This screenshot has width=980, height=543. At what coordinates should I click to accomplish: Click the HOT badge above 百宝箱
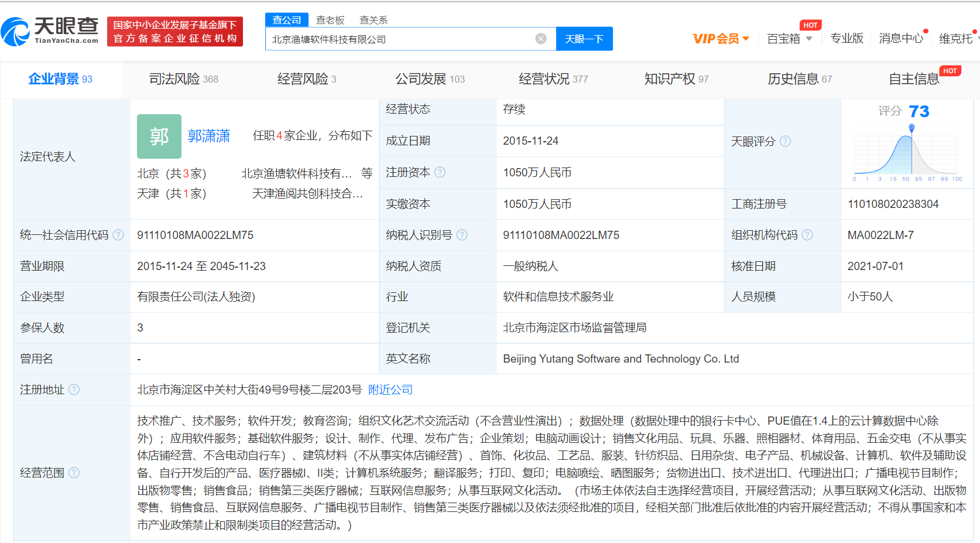click(x=811, y=25)
